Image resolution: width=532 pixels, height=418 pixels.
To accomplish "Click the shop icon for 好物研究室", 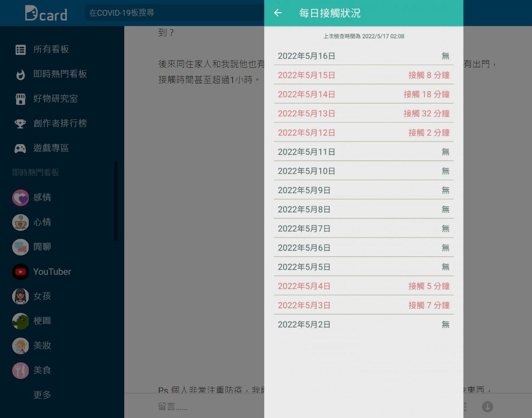I will tap(20, 99).
